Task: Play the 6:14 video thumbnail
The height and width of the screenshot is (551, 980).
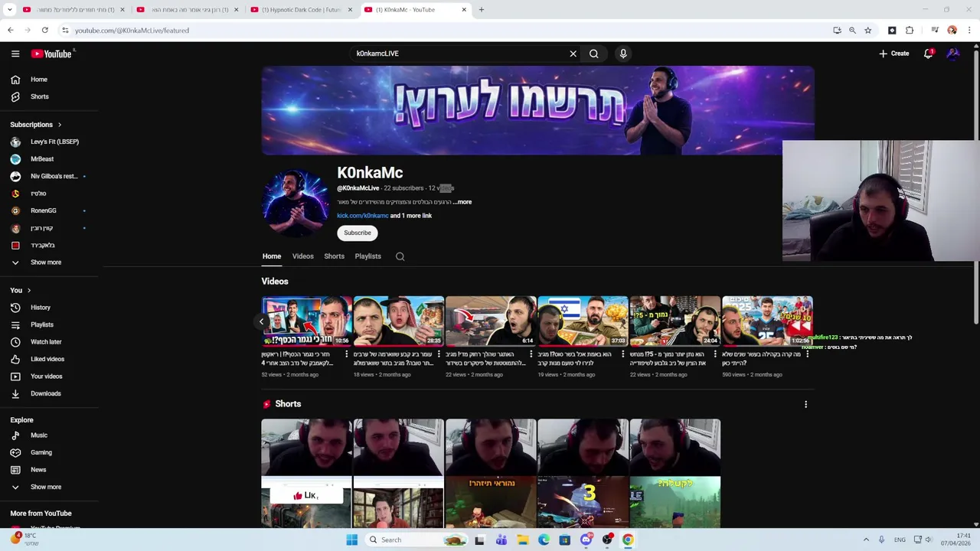Action: pyautogui.click(x=491, y=321)
